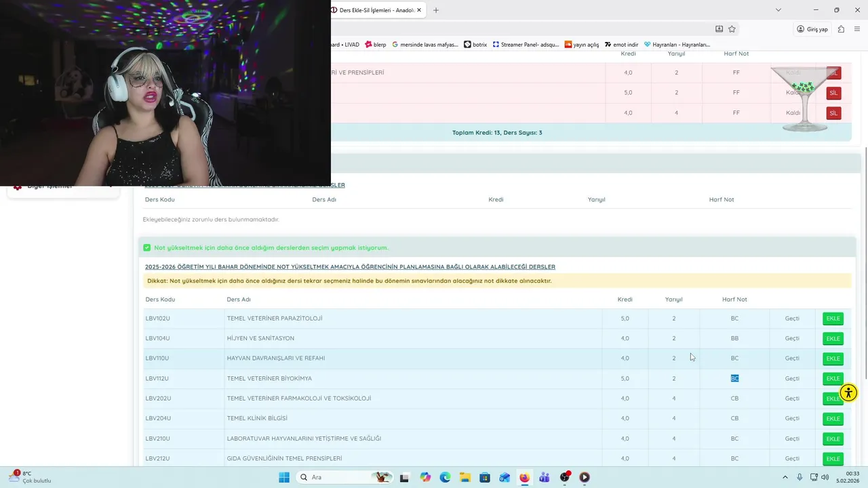
Task: Open File Explorer from the taskbar
Action: click(465, 477)
